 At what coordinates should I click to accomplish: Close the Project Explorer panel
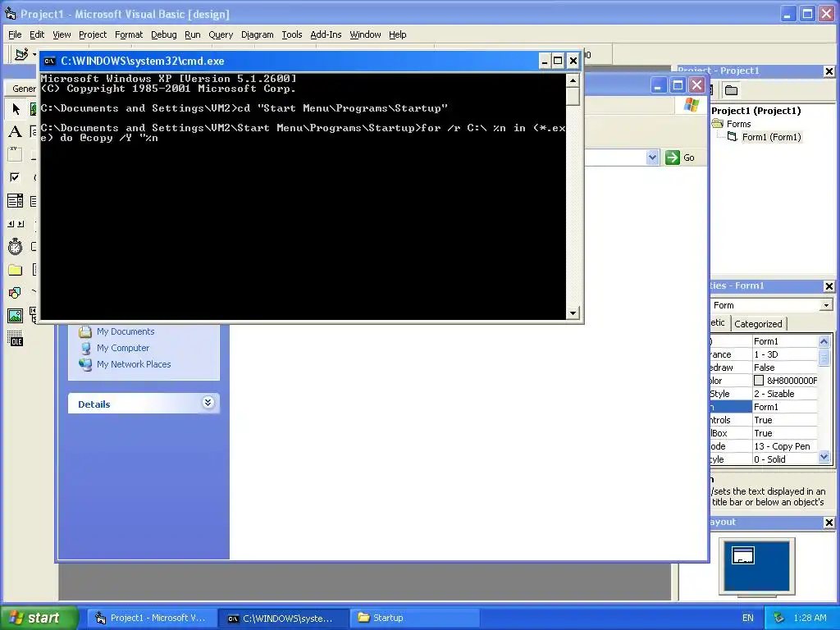coord(829,71)
